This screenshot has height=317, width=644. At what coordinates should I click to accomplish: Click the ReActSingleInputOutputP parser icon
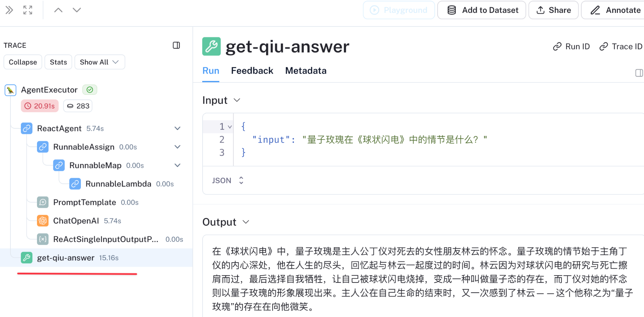pos(43,239)
